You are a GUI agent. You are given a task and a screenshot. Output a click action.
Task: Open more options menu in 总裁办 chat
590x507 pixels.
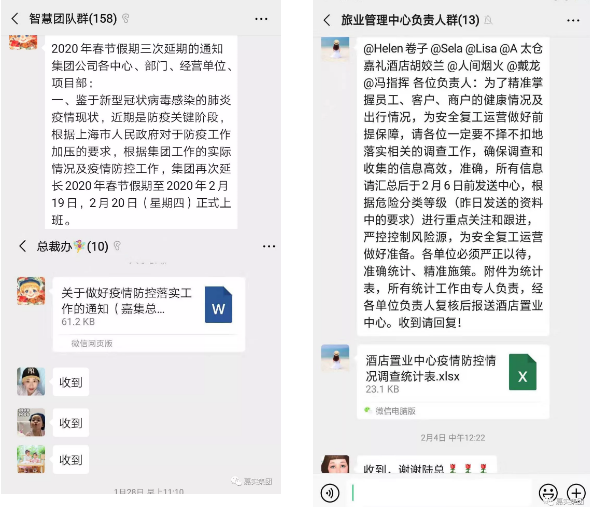(x=269, y=247)
